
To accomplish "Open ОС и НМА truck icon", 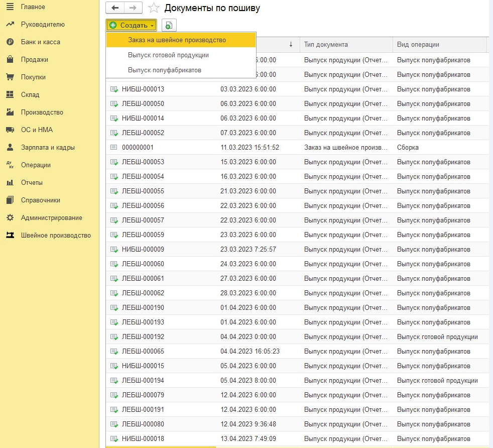I will [10, 130].
